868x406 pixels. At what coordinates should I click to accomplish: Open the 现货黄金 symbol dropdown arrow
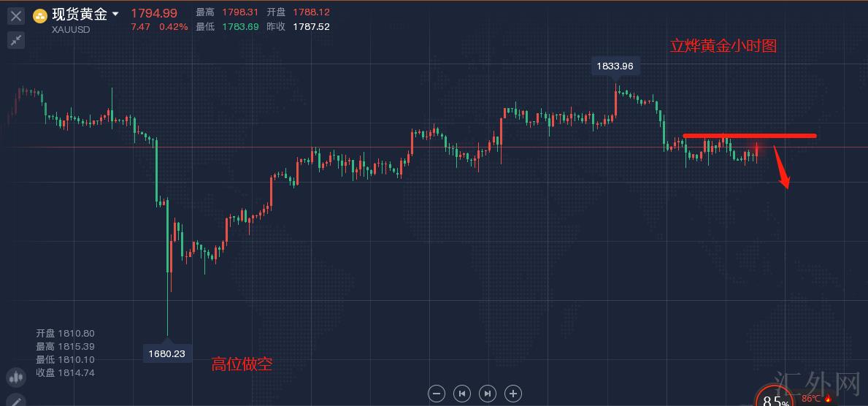click(115, 14)
